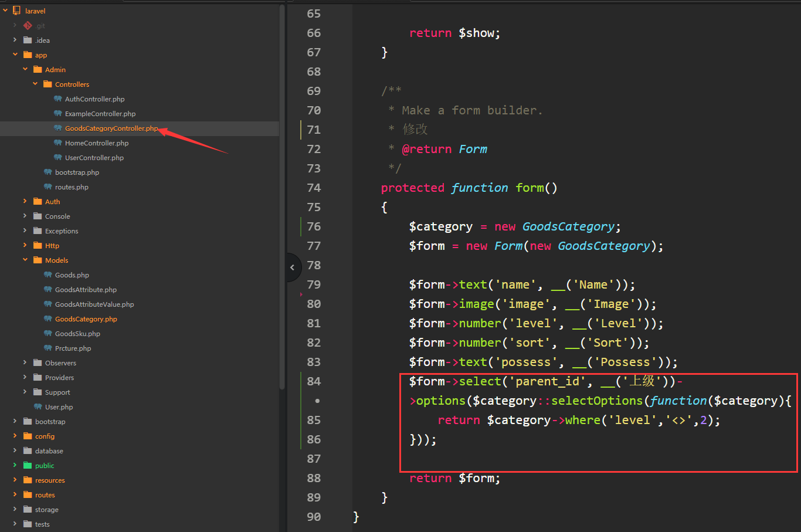Screen dimensions: 801x532
Task: Click the Admin folder icon
Action: pos(38,69)
